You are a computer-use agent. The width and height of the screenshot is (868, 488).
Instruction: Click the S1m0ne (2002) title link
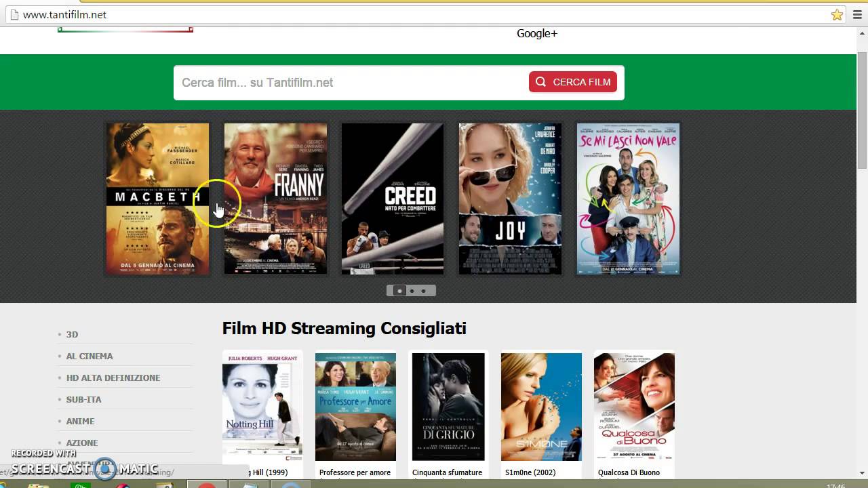[x=530, y=472]
